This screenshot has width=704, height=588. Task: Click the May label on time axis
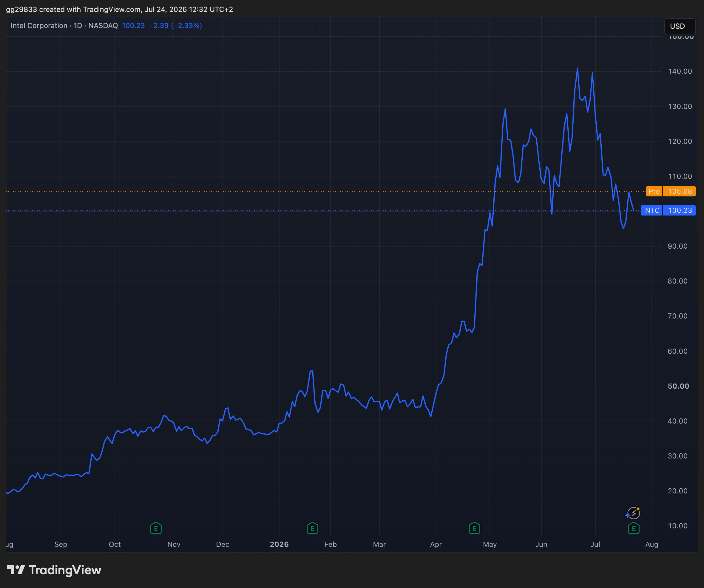click(x=490, y=544)
